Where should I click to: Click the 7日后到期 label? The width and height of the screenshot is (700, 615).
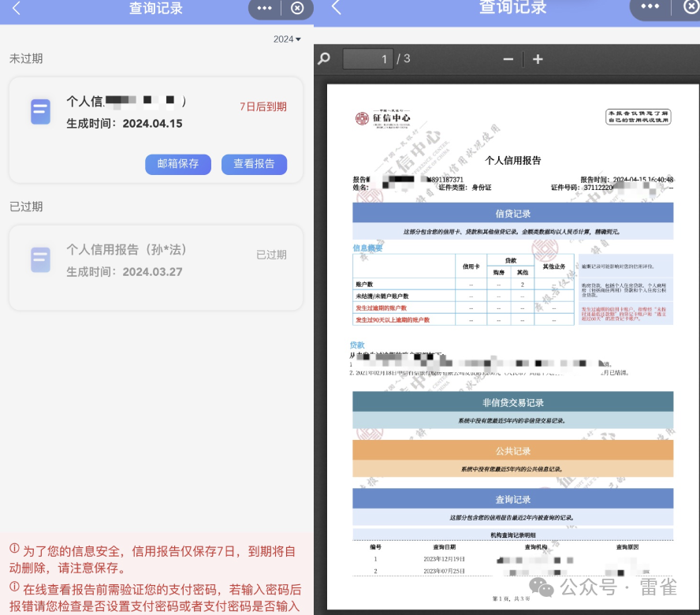tap(263, 106)
